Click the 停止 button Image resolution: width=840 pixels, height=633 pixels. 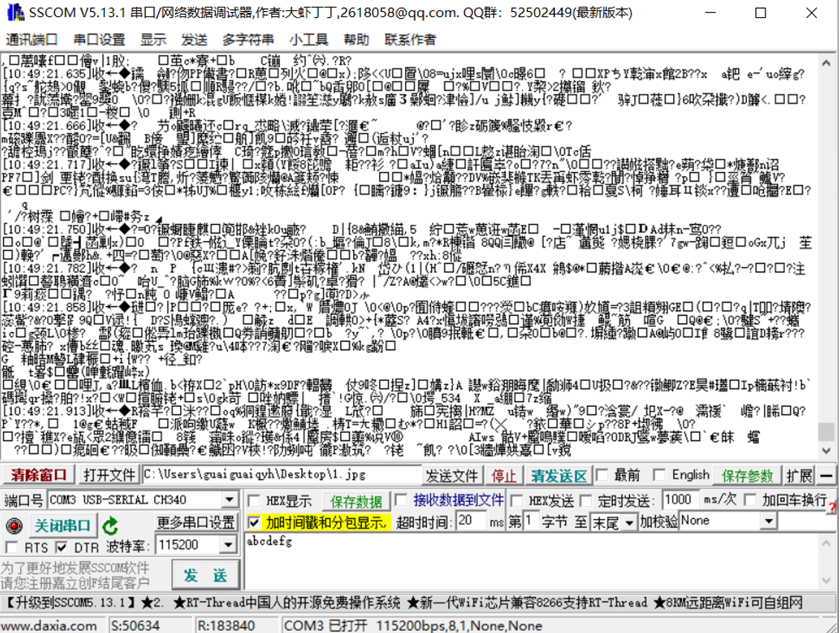pos(503,475)
